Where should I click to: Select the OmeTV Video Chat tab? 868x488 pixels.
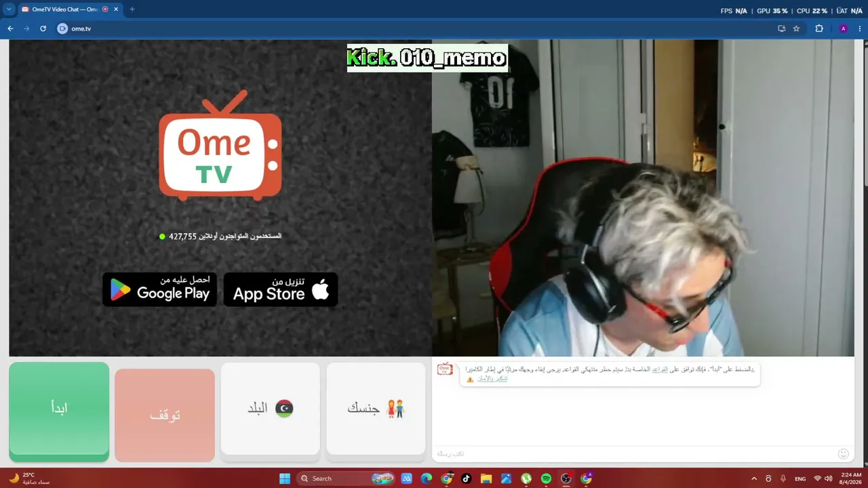coord(64,9)
